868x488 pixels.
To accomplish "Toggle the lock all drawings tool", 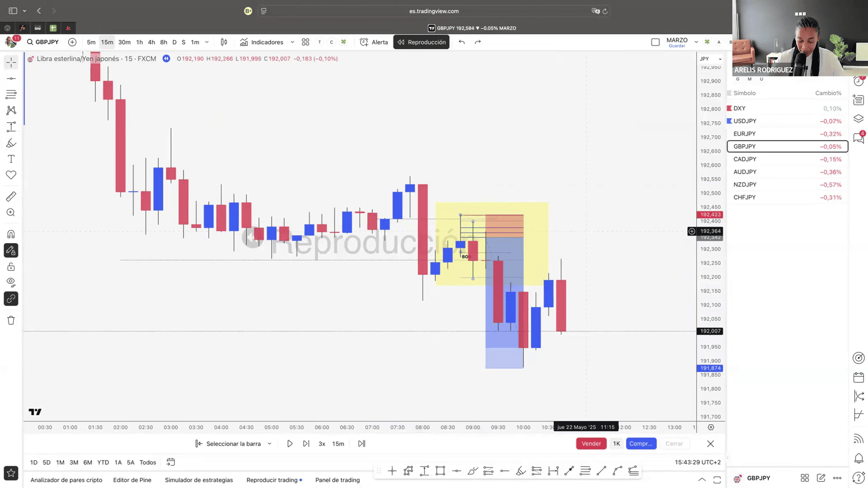I will click(11, 267).
